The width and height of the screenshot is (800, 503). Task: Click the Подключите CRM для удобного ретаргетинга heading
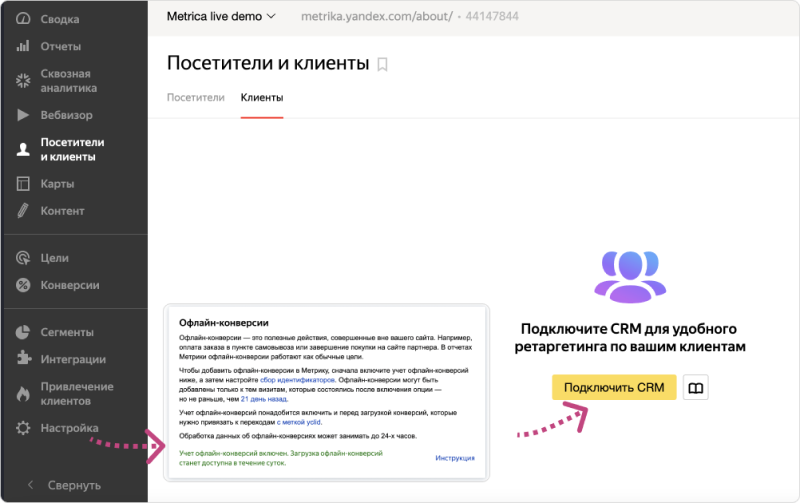point(630,338)
